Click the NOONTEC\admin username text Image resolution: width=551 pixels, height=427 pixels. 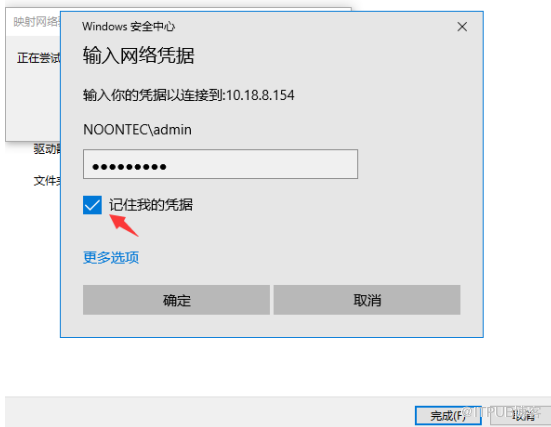[x=137, y=130]
